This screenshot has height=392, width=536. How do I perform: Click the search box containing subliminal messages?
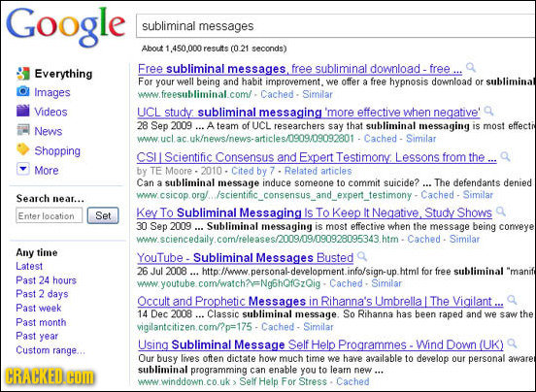[x=336, y=26]
